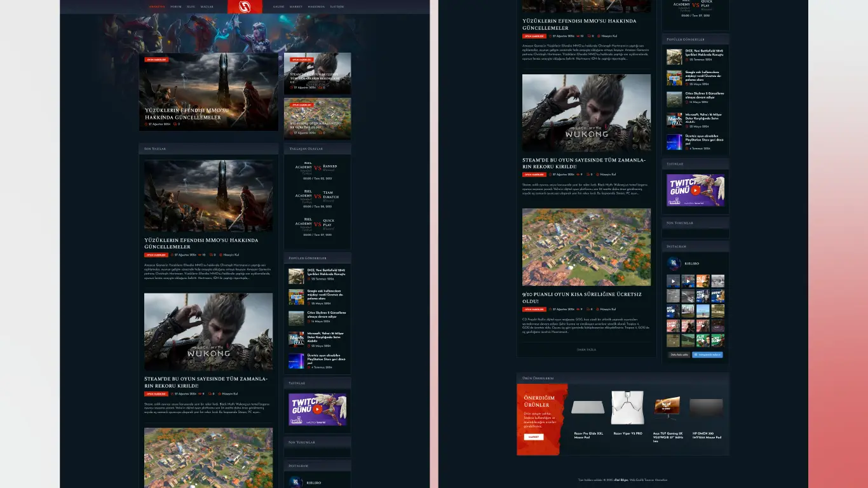Click the comment icon on the large hero card
The image size is (868, 488).
click(173, 124)
